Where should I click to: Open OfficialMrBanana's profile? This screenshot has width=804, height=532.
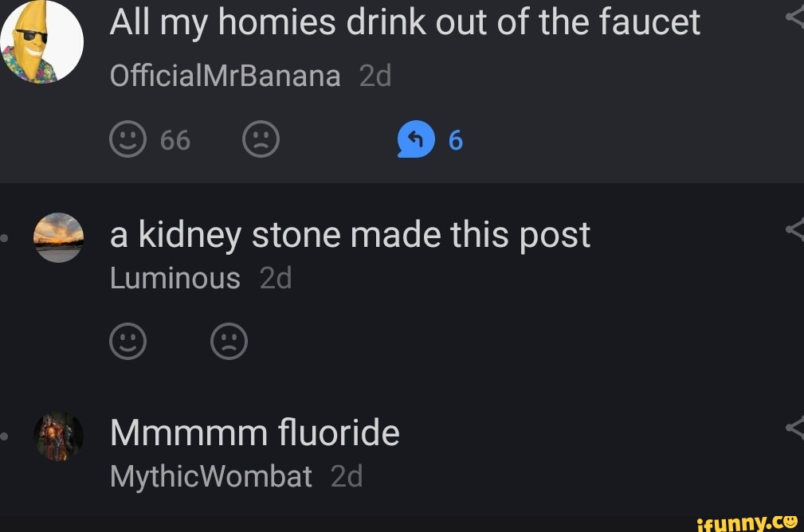tap(224, 74)
